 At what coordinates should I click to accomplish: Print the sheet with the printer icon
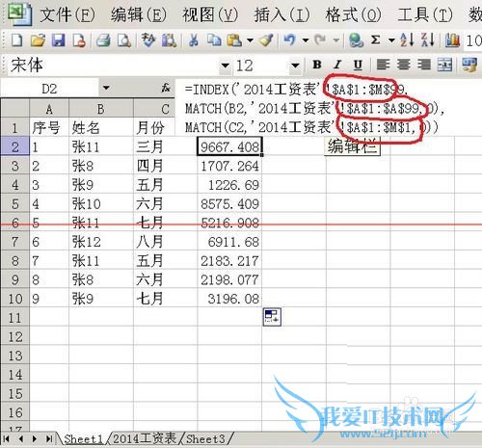click(x=103, y=40)
